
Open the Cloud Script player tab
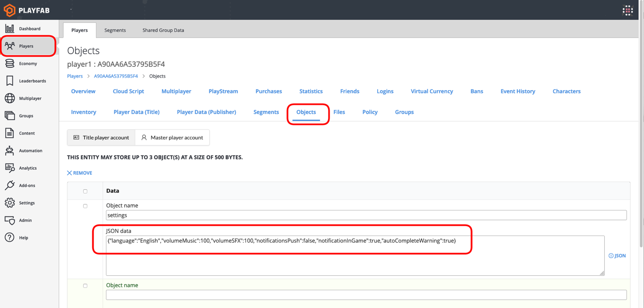[128, 91]
